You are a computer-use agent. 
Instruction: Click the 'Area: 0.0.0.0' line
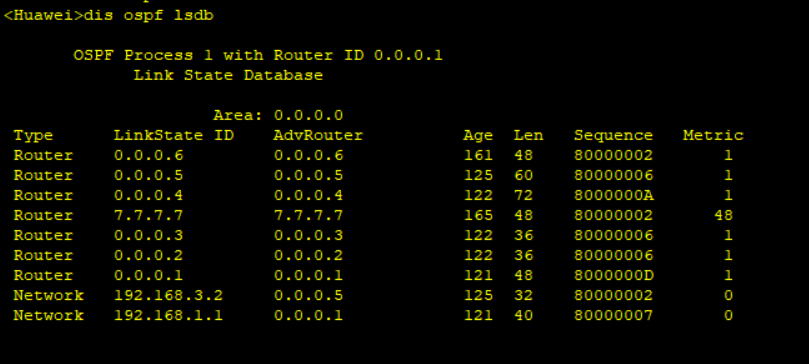(x=278, y=115)
